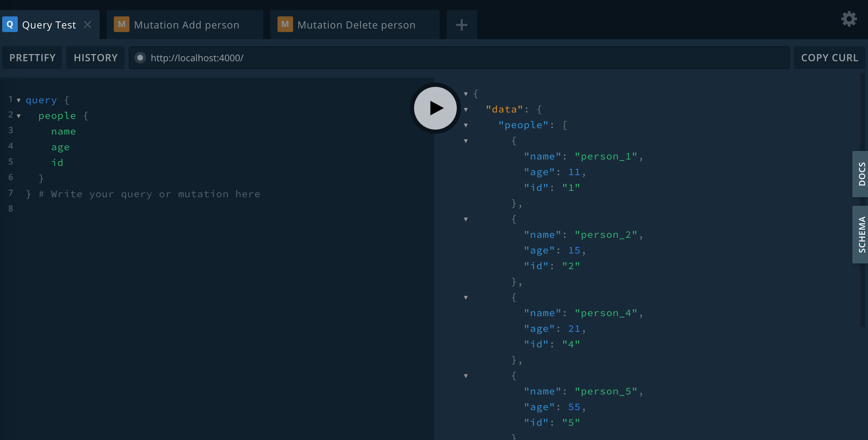This screenshot has width=868, height=440.
Task: Click the M icon on Mutation Delete person tab
Action: point(285,25)
